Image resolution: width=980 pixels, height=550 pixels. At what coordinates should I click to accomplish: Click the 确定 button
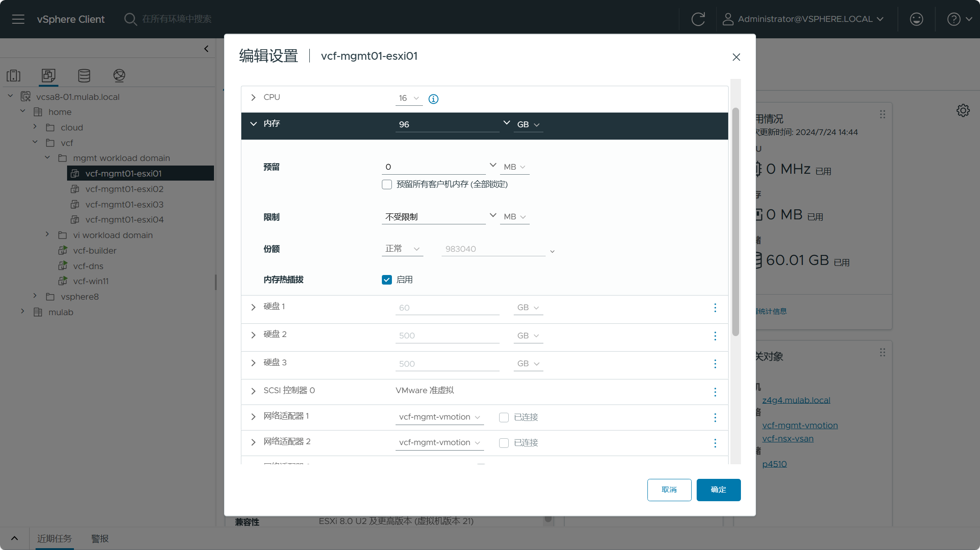pyautogui.click(x=718, y=489)
